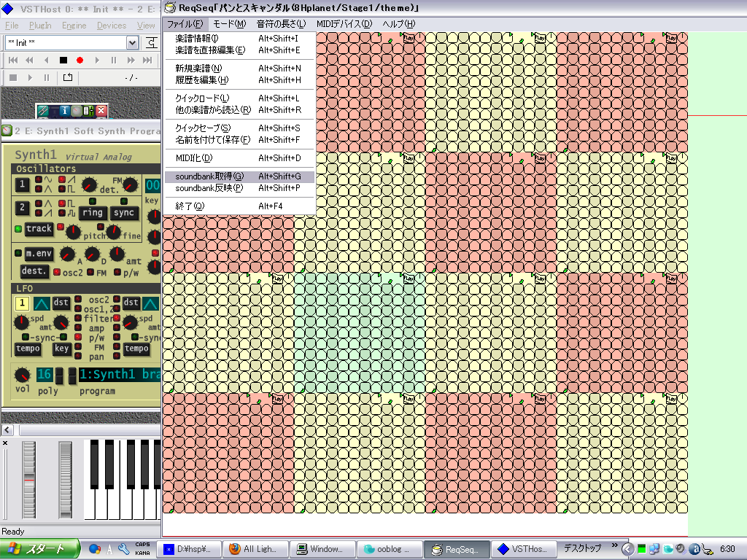This screenshot has height=560, width=747.
Task: Open the ヘルプ(H) menu
Action: click(x=399, y=24)
